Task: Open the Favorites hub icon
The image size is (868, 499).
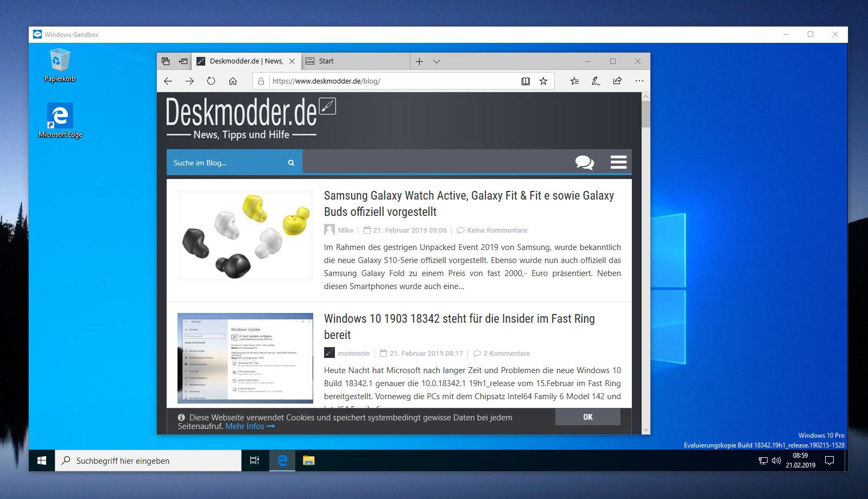Action: 574,81
